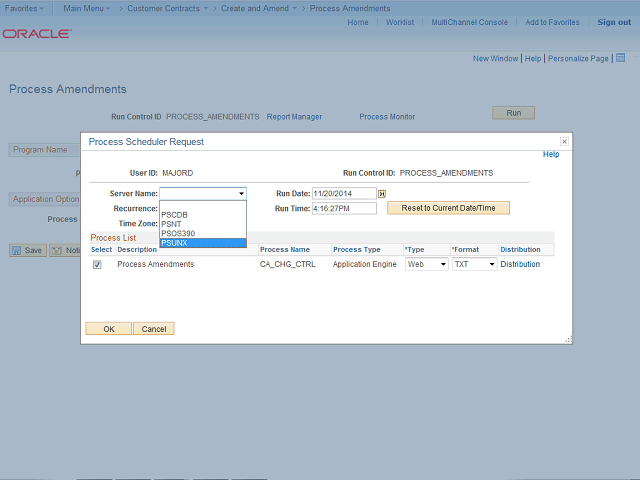Viewport: 640px width, 480px height.
Task: Click Personalize Page link
Action: pyautogui.click(x=578, y=58)
